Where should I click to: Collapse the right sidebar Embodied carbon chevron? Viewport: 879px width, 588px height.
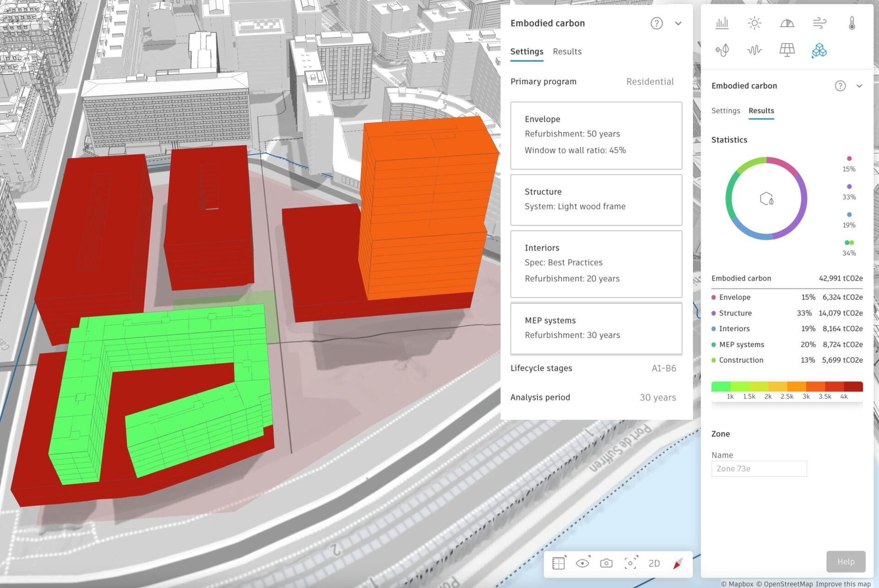pyautogui.click(x=859, y=86)
